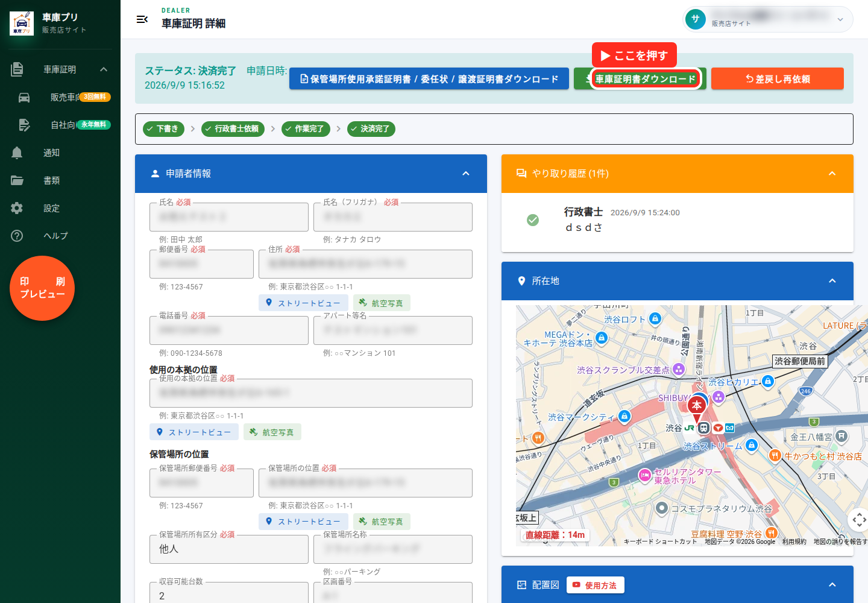This screenshot has width=868, height=603.
Task: Click the 車庫プリ logo image
Action: pyautogui.click(x=22, y=24)
